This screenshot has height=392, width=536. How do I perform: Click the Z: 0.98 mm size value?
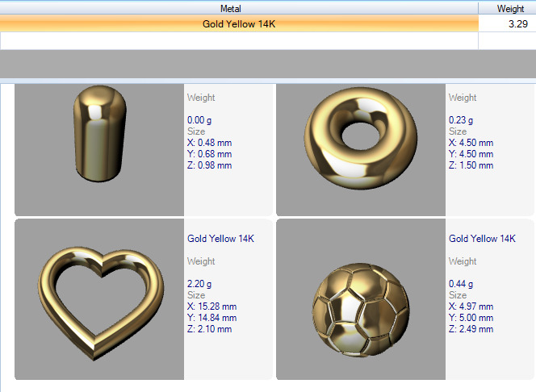[210, 165]
